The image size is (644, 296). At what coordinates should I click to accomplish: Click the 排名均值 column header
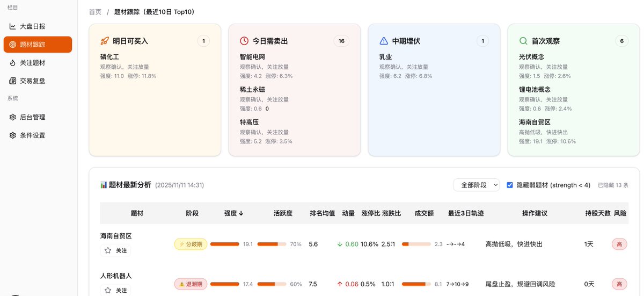coord(323,213)
